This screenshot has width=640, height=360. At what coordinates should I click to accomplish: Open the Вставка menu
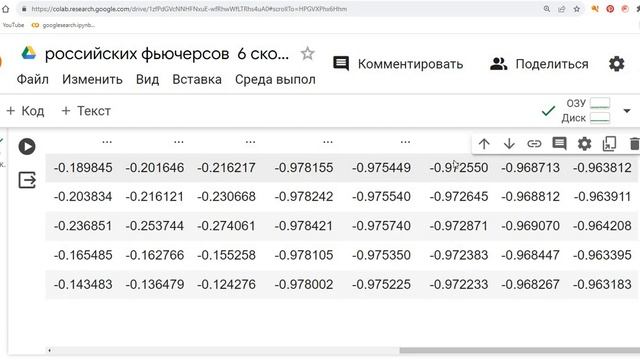tap(197, 79)
